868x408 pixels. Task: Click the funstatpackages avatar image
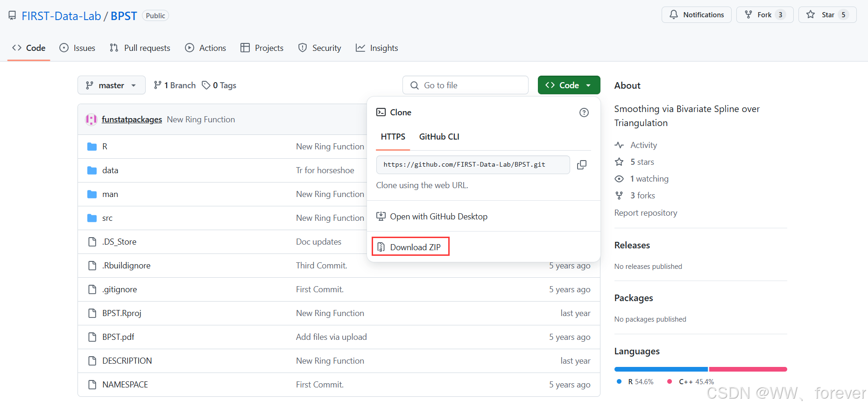(91, 120)
